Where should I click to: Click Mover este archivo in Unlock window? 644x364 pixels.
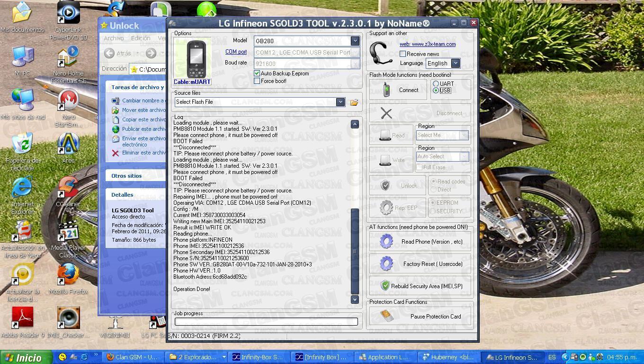tap(139, 110)
